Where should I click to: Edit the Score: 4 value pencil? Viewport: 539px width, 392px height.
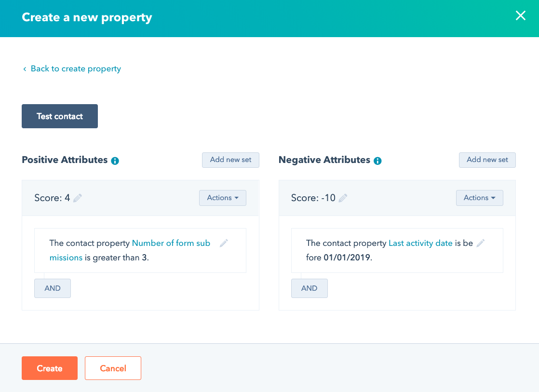[78, 198]
